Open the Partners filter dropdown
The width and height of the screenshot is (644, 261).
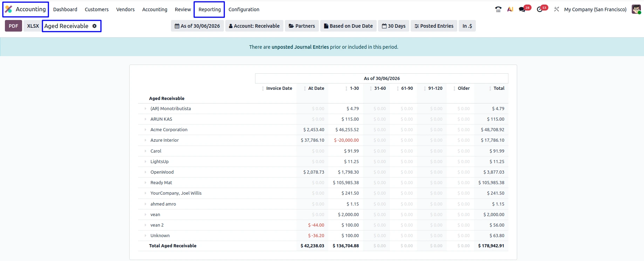302,26
